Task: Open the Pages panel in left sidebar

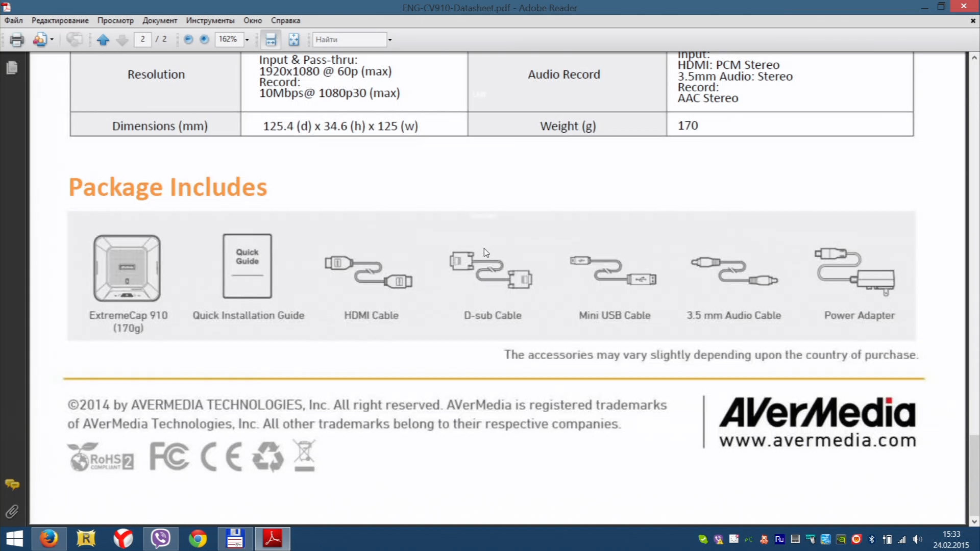Action: tap(12, 68)
